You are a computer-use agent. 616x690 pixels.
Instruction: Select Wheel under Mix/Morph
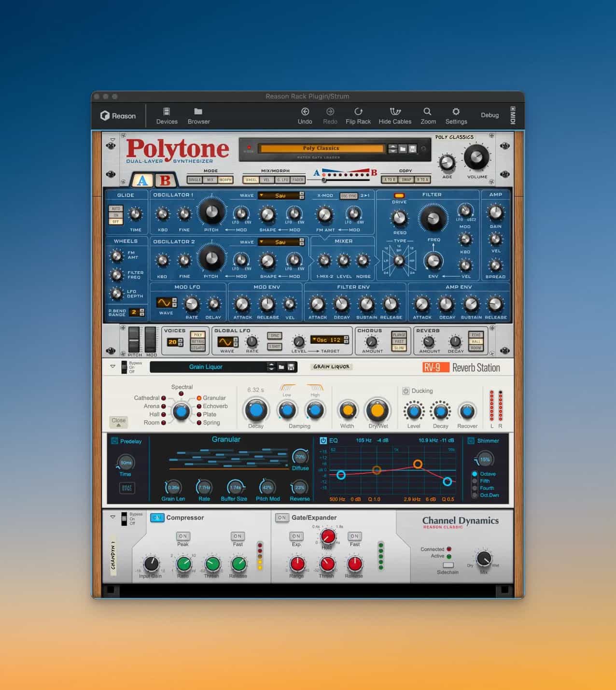pos(251,180)
